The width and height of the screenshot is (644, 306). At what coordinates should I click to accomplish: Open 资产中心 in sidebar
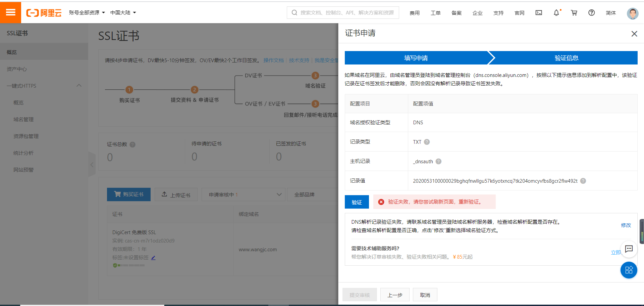tap(44, 69)
